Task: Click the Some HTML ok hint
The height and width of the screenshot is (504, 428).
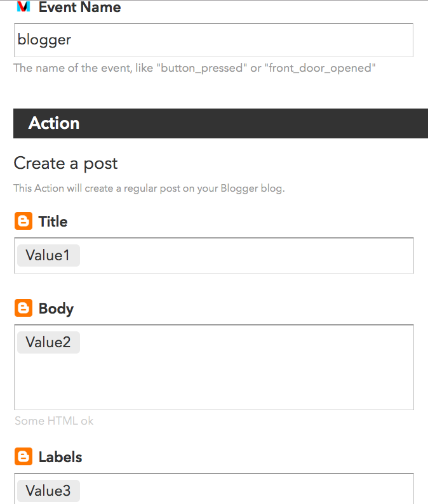Action: pos(54,421)
